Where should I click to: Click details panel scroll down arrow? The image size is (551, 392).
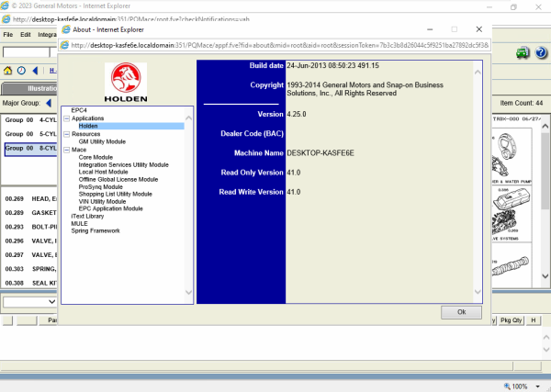coord(478,292)
